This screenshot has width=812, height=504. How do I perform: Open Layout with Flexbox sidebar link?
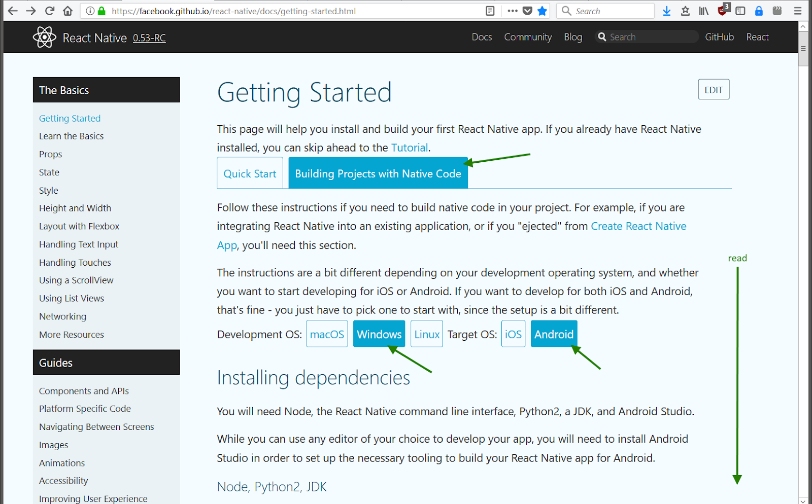79,226
